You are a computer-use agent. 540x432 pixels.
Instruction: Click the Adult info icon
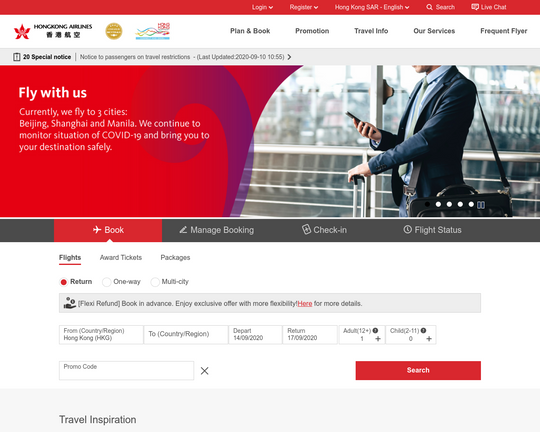375,330
